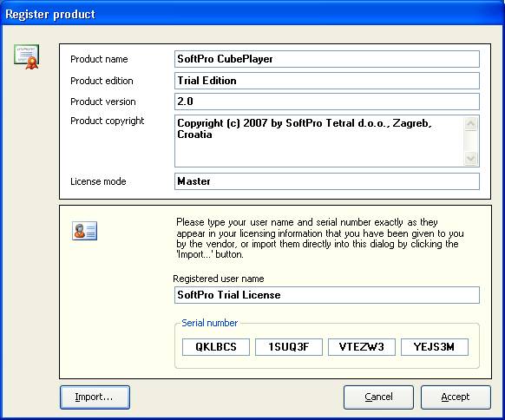Click the Product name field

[327, 59]
